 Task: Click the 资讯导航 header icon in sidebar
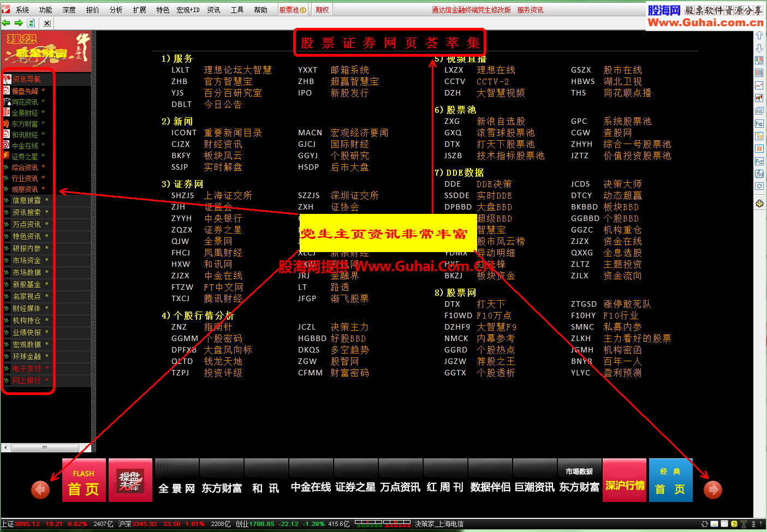7,79
